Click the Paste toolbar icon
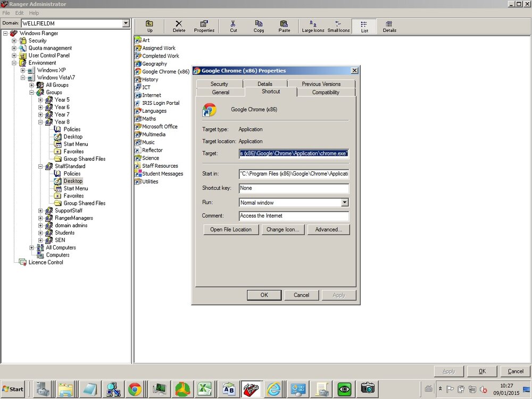532x399 pixels. click(x=284, y=26)
